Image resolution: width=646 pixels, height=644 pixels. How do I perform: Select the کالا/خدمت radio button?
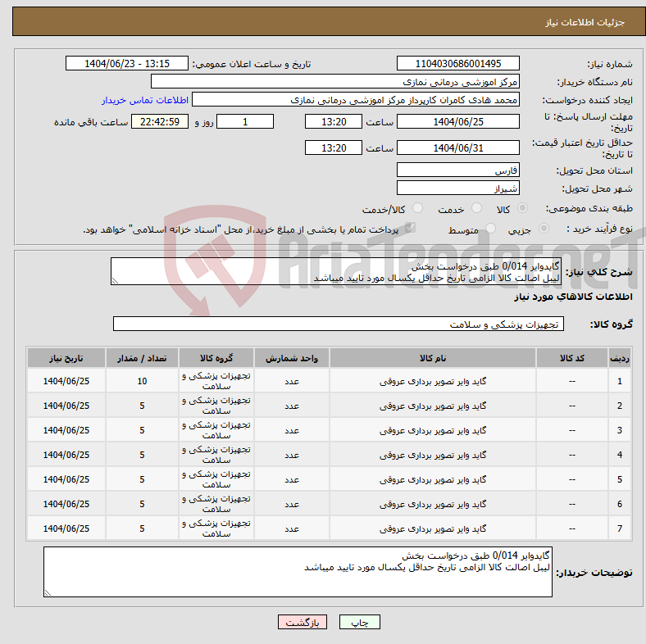point(417,208)
